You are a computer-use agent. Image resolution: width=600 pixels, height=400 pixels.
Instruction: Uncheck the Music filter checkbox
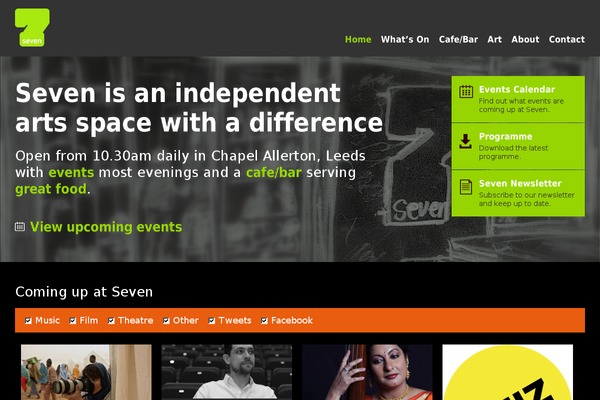(x=28, y=320)
